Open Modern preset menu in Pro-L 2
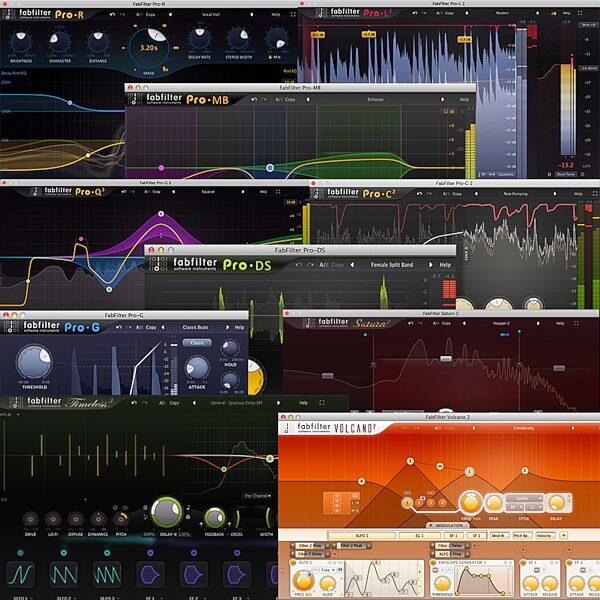Screen dimensions: 600x600 pos(502,13)
